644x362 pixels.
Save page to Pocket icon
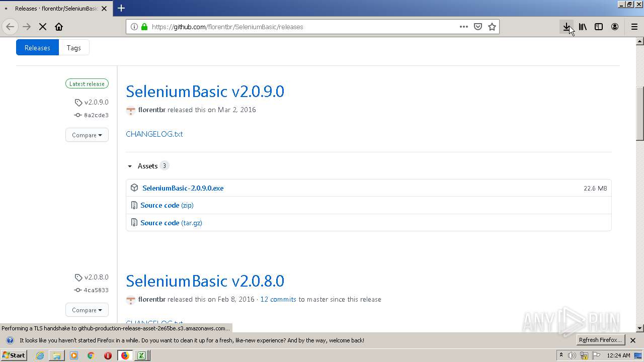[478, 27]
